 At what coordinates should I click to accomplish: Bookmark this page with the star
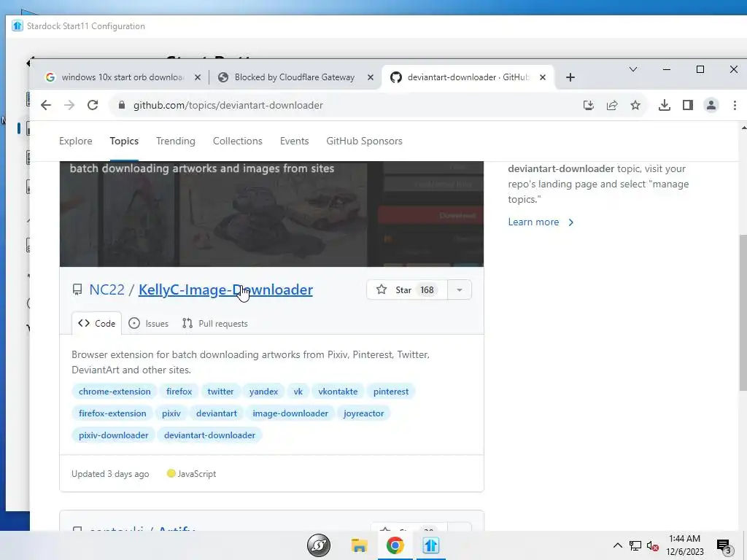coord(635,105)
